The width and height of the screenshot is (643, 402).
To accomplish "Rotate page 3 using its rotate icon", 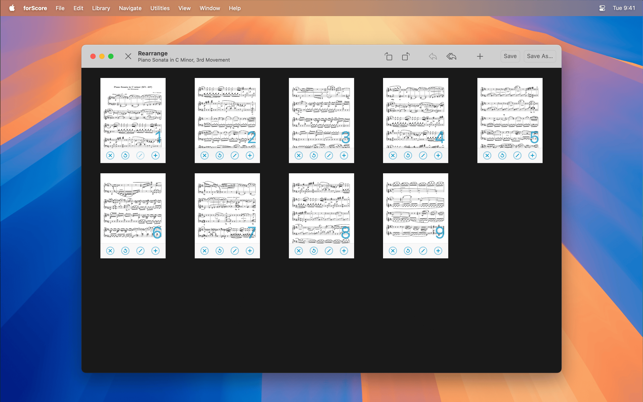I will [x=314, y=155].
